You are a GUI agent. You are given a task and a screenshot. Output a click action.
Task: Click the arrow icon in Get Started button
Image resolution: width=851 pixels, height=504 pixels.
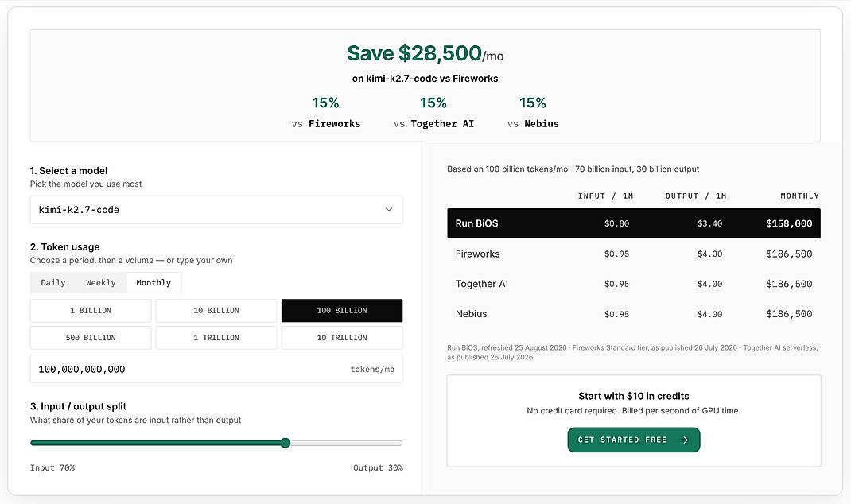click(684, 440)
